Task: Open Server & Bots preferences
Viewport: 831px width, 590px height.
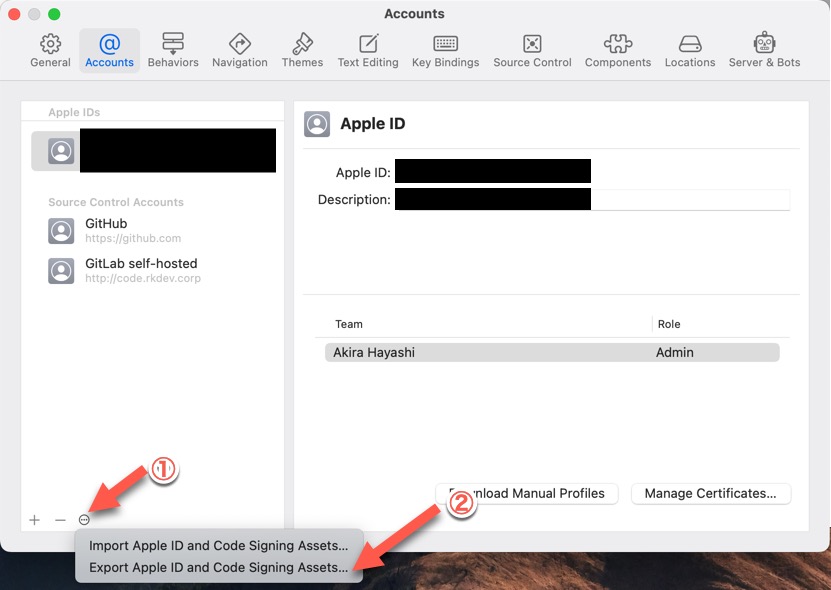Action: [x=764, y=51]
